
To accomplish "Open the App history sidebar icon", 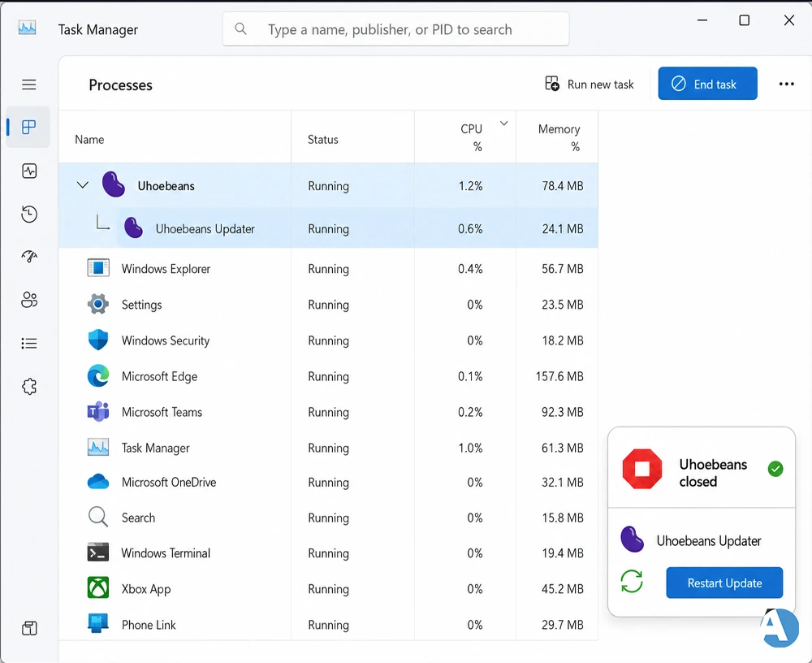I will pos(29,214).
